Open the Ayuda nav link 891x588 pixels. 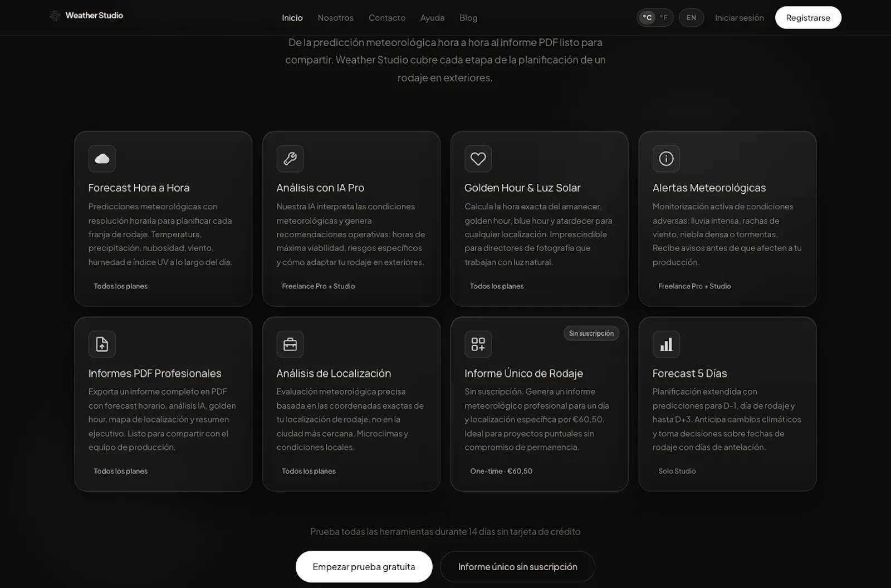coord(432,18)
